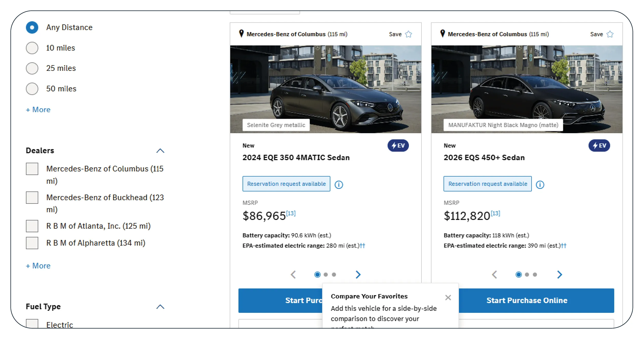Expand more distance options

pyautogui.click(x=38, y=110)
